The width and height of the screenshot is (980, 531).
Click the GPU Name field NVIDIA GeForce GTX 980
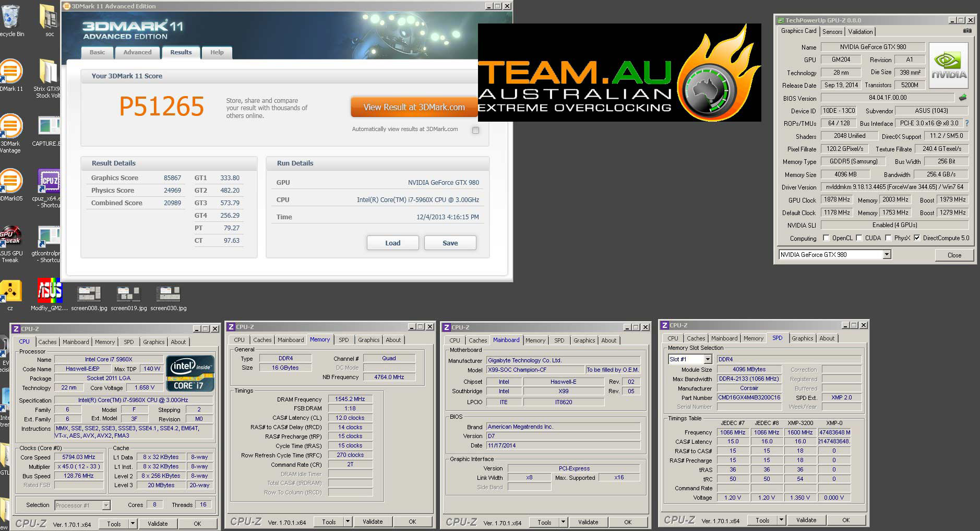tap(873, 47)
